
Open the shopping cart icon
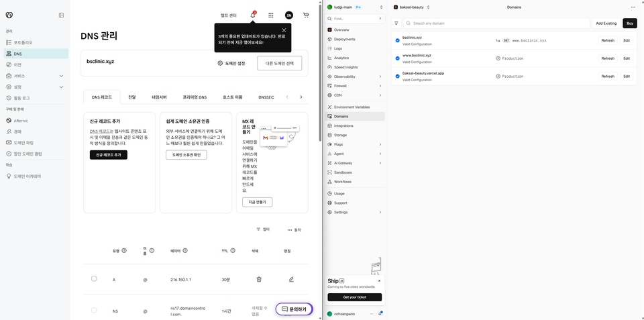tap(306, 15)
